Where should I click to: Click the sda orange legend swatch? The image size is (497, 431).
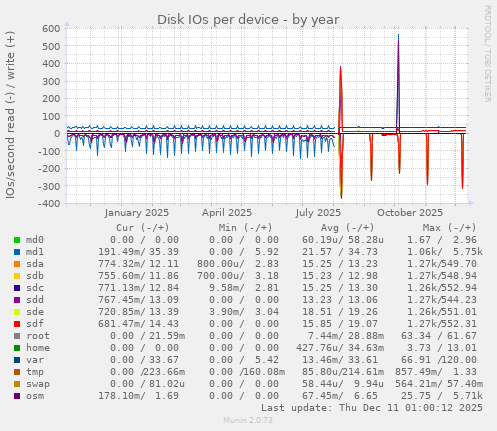pyautogui.click(x=17, y=264)
